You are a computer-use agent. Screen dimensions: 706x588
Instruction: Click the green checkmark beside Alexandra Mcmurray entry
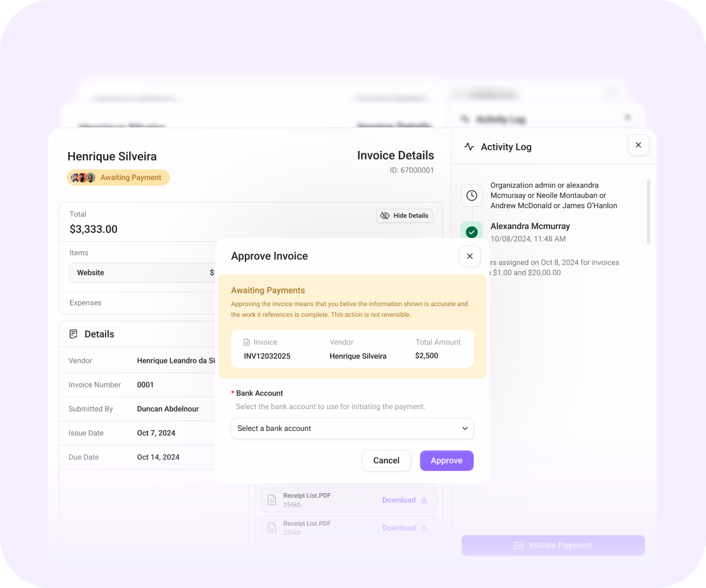[x=472, y=232]
